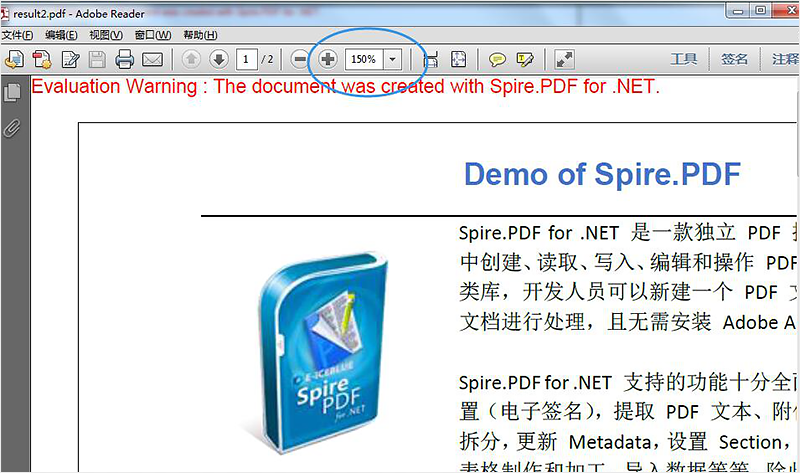Click the Spire PDF product box image
The width and height of the screenshot is (800, 473).
[x=322, y=352]
